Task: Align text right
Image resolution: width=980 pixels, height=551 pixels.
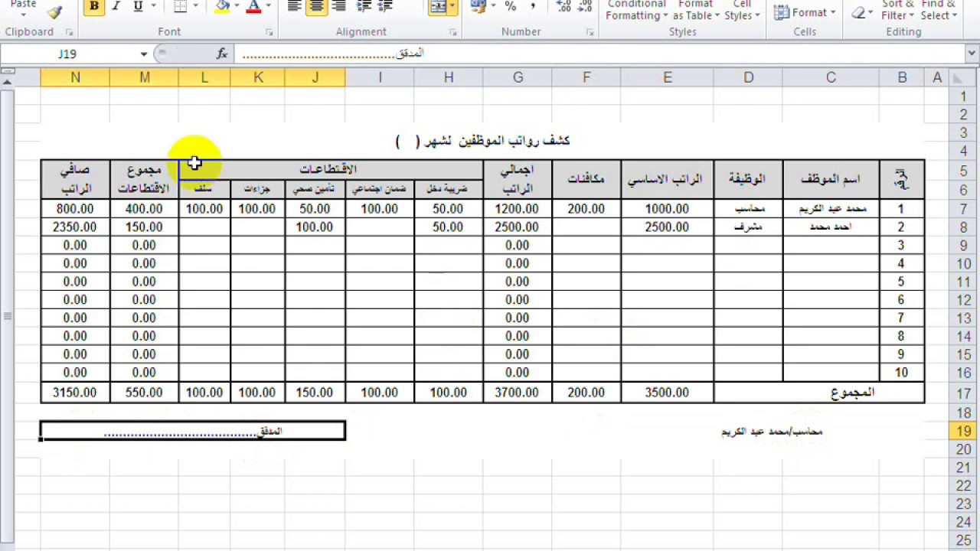Action: tap(339, 7)
